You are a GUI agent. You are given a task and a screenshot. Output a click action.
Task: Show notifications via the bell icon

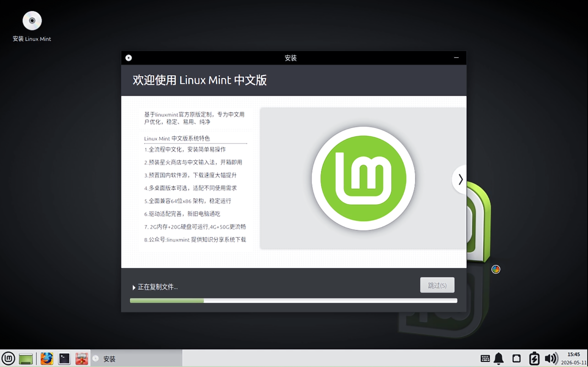(499, 359)
